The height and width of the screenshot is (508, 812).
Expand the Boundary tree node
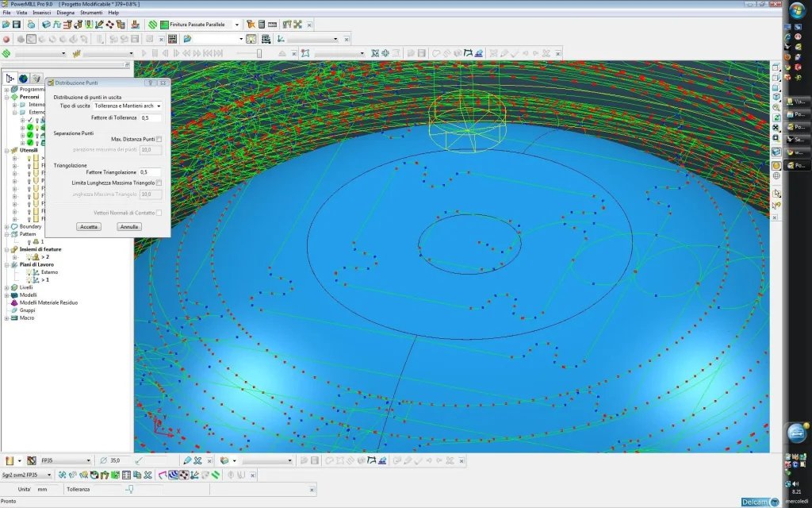[6, 226]
